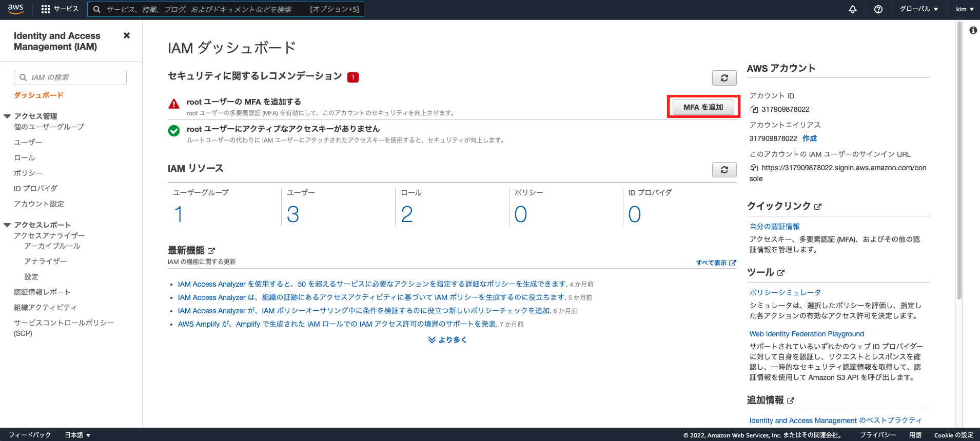Open 個のユーザーグループ in sidebar

point(49,127)
